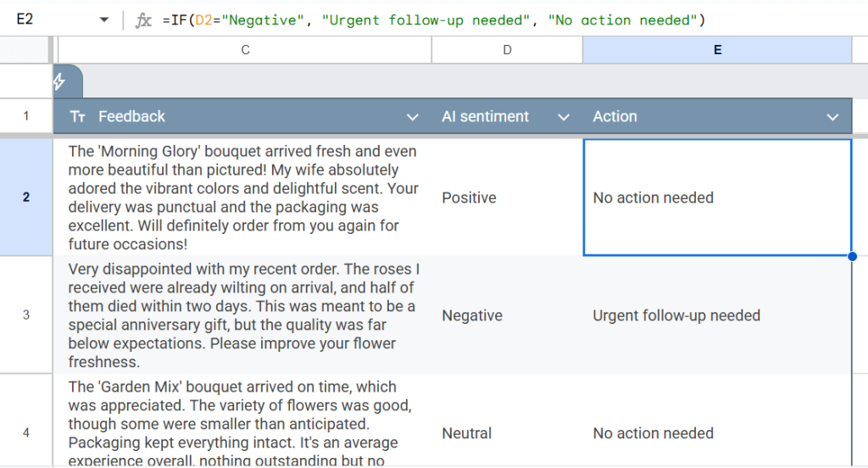Expand the Action column dropdown
868x468 pixels.
(x=832, y=117)
